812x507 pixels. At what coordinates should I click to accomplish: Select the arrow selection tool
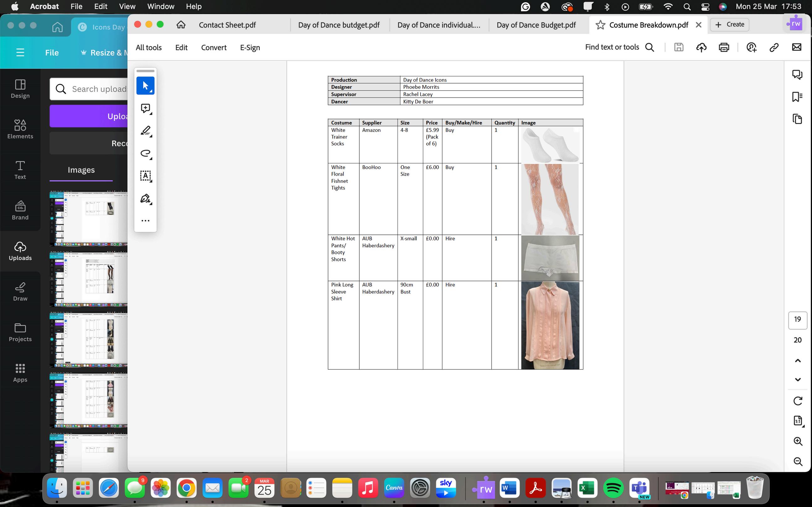coord(145,86)
